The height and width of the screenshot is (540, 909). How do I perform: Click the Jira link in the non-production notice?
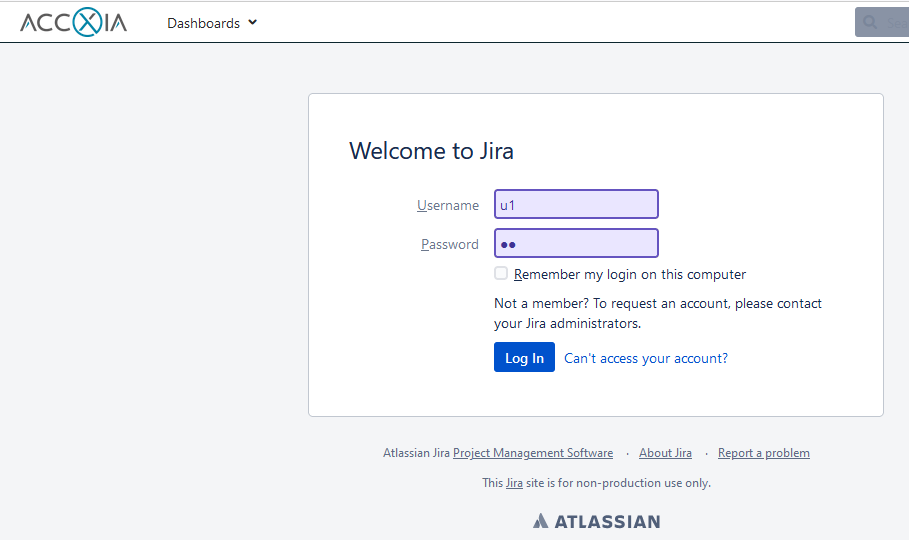[514, 483]
